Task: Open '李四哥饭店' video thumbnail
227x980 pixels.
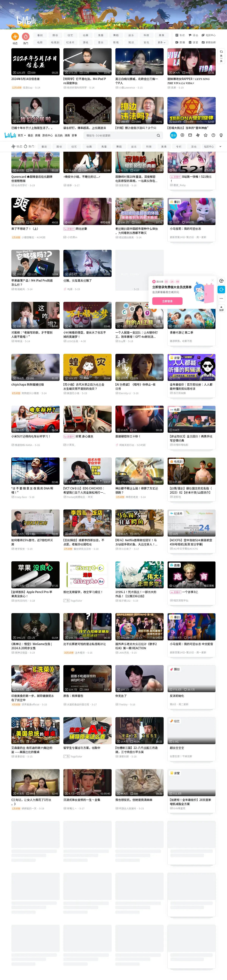Action: (87, 523)
